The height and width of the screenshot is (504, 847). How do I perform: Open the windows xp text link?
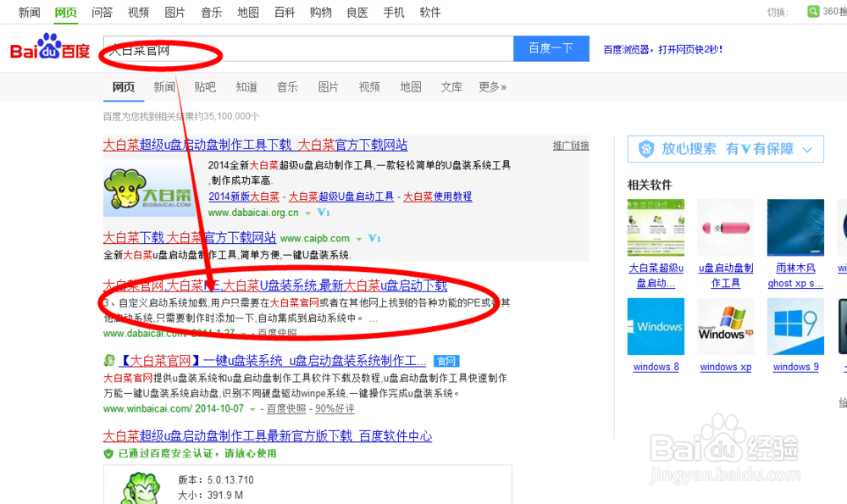pyautogui.click(x=726, y=367)
